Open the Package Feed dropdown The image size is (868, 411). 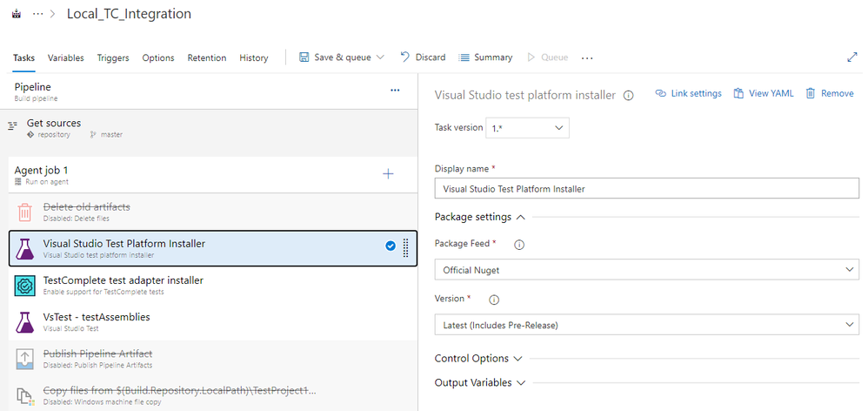pyautogui.click(x=646, y=270)
